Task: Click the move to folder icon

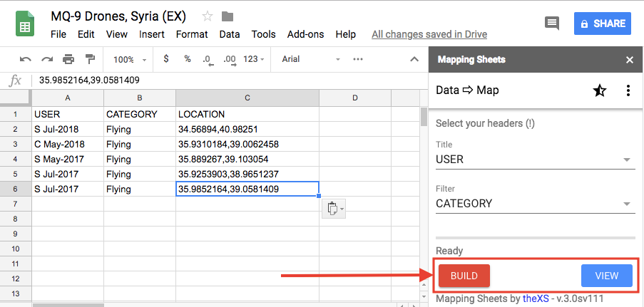Action: [228, 16]
